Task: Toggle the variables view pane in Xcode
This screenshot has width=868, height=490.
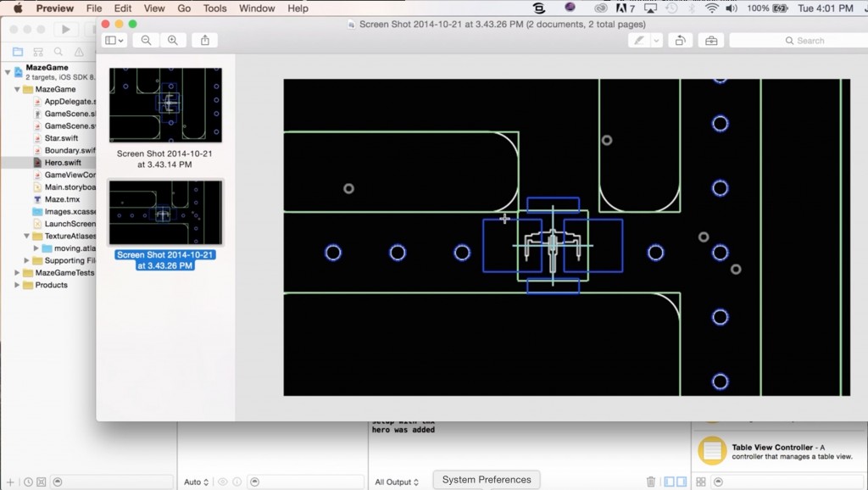Action: (670, 482)
